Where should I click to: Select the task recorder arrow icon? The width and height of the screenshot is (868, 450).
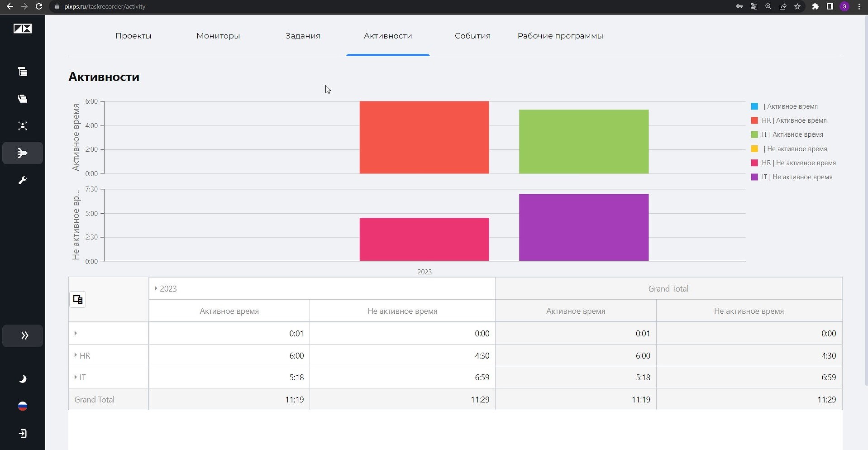[x=23, y=153]
